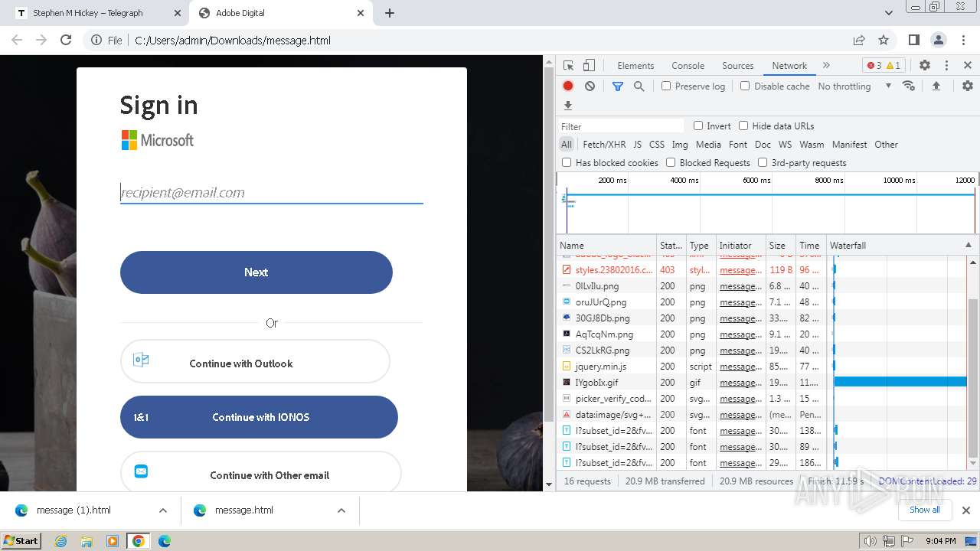980x551 pixels.
Task: Click the Next button
Action: click(256, 272)
